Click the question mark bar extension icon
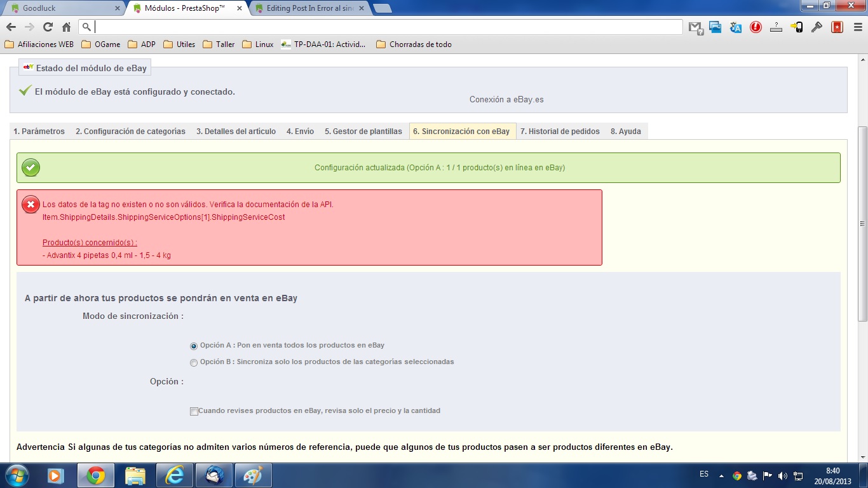The image size is (868, 488). (x=776, y=27)
